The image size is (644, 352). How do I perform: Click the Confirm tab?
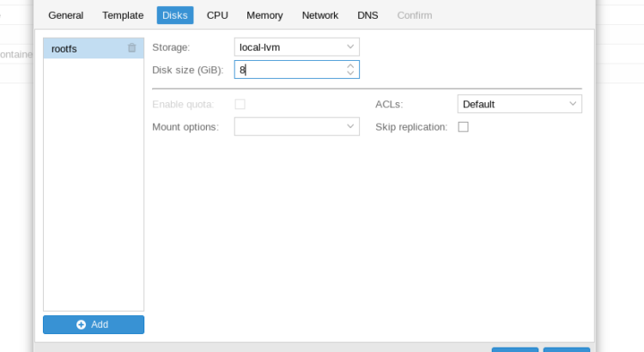click(415, 15)
